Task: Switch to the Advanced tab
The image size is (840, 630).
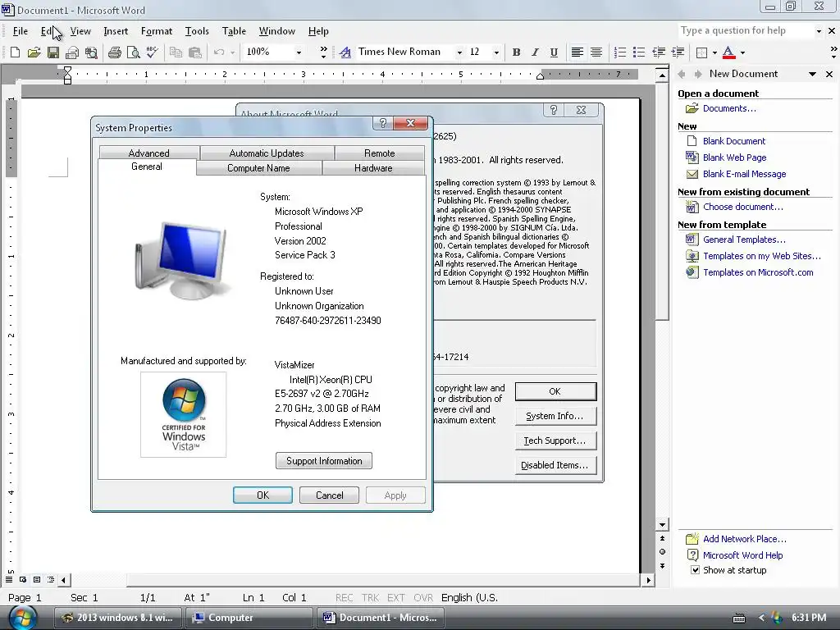Action: coord(149,153)
